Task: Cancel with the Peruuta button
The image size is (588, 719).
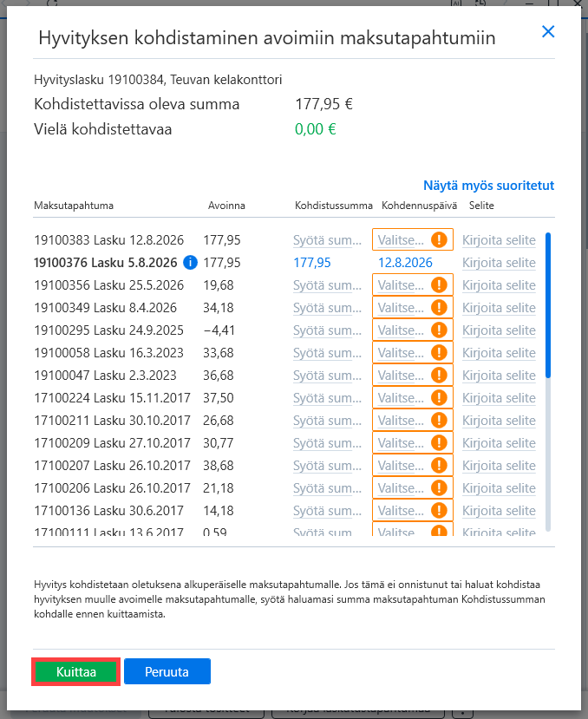Action: pyautogui.click(x=167, y=672)
